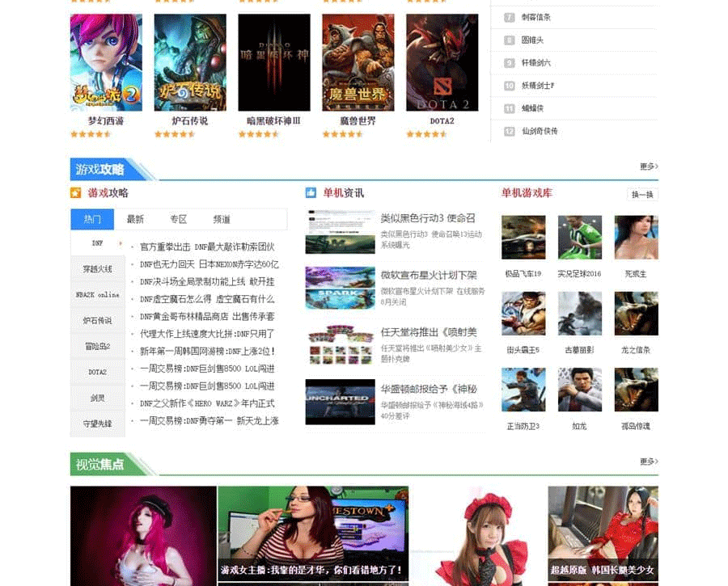Open article DNF也无力回天 日本NEXON赤字达60亿
This screenshot has height=586, width=728.
(209, 264)
